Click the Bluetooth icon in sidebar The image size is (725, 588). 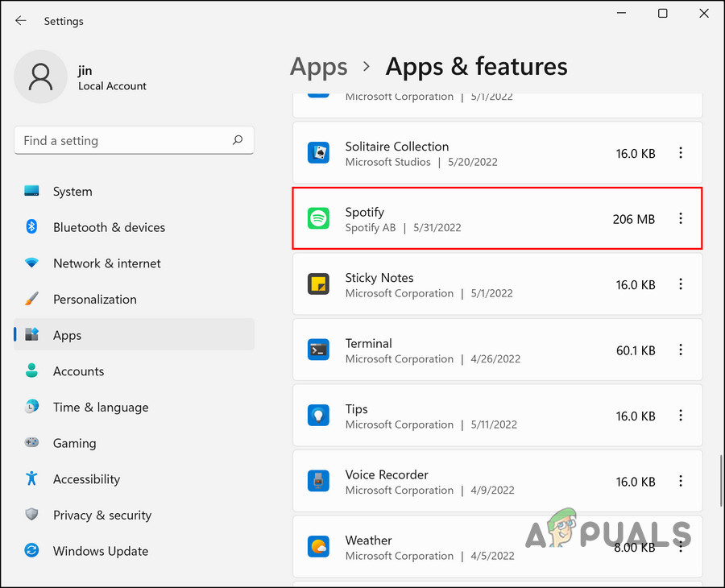pos(31,227)
